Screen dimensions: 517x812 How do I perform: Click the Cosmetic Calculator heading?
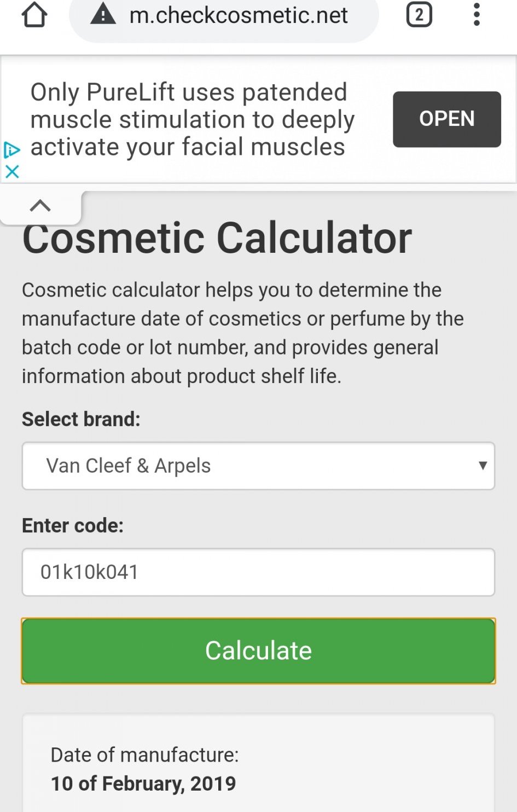click(217, 239)
